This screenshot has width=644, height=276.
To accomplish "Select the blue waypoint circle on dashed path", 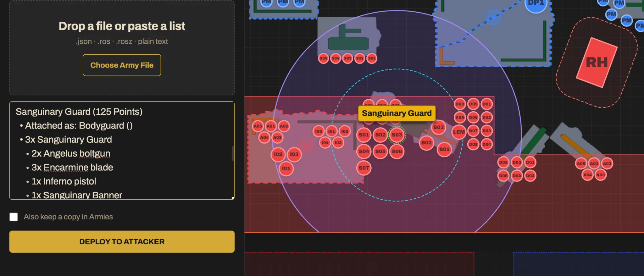I will click(x=493, y=17).
